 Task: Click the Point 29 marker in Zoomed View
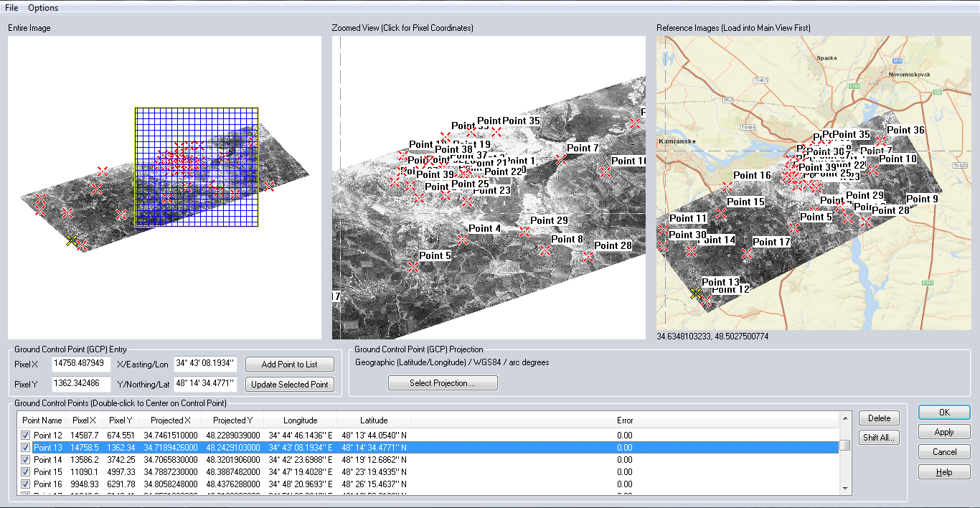pos(524,232)
